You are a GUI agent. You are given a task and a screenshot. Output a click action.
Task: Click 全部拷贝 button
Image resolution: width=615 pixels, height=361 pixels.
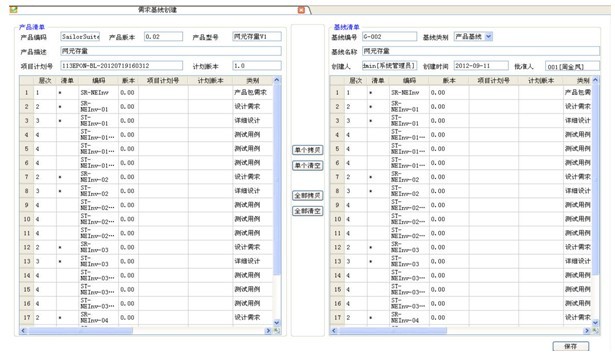tap(308, 195)
